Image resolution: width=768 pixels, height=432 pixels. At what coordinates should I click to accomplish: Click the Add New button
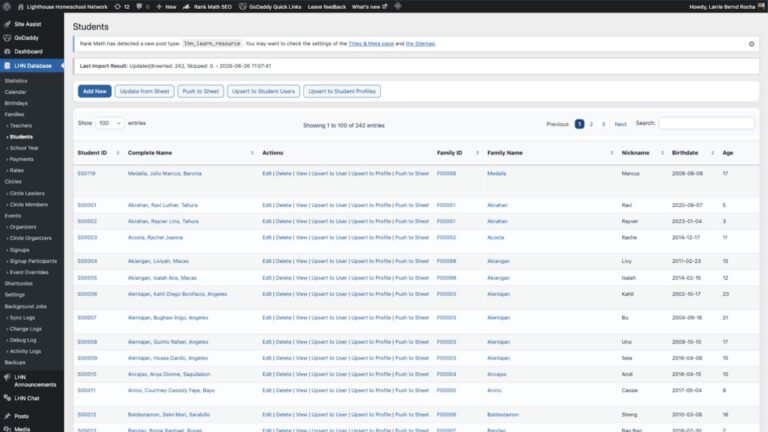[x=95, y=91]
